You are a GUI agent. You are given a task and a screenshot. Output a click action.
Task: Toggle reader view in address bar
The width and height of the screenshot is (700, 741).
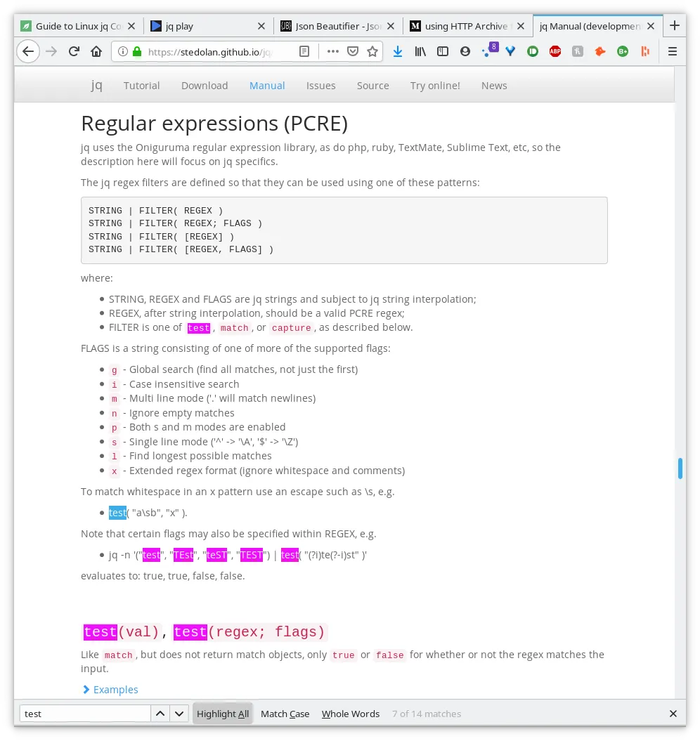[304, 51]
